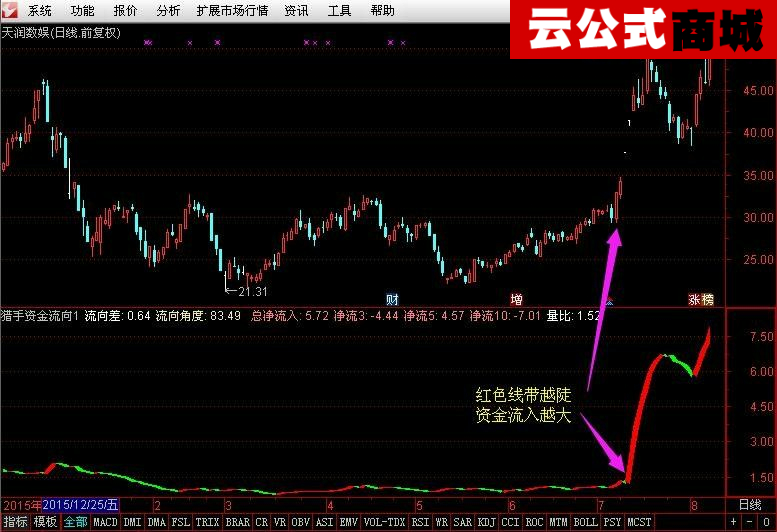Switch indicator to RSI
This screenshot has height=532, width=777.
421,522
